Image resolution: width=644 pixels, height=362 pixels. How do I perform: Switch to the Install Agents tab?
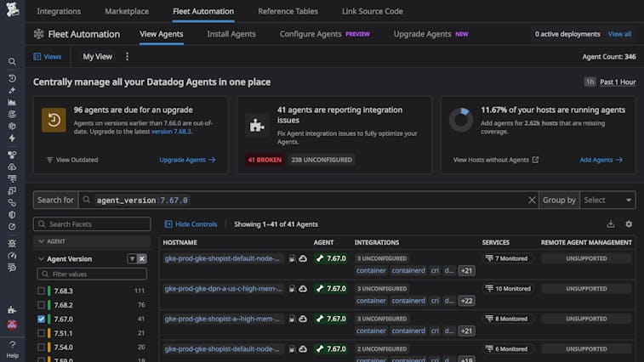point(231,34)
